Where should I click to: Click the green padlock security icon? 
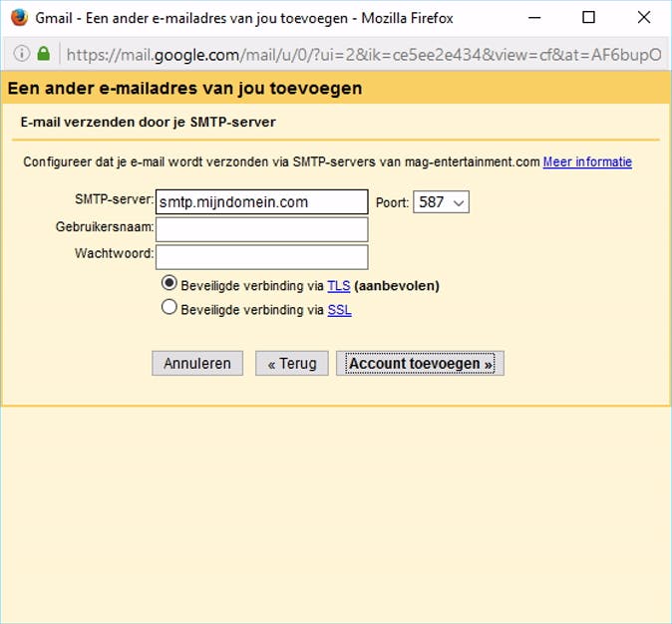tap(43, 54)
